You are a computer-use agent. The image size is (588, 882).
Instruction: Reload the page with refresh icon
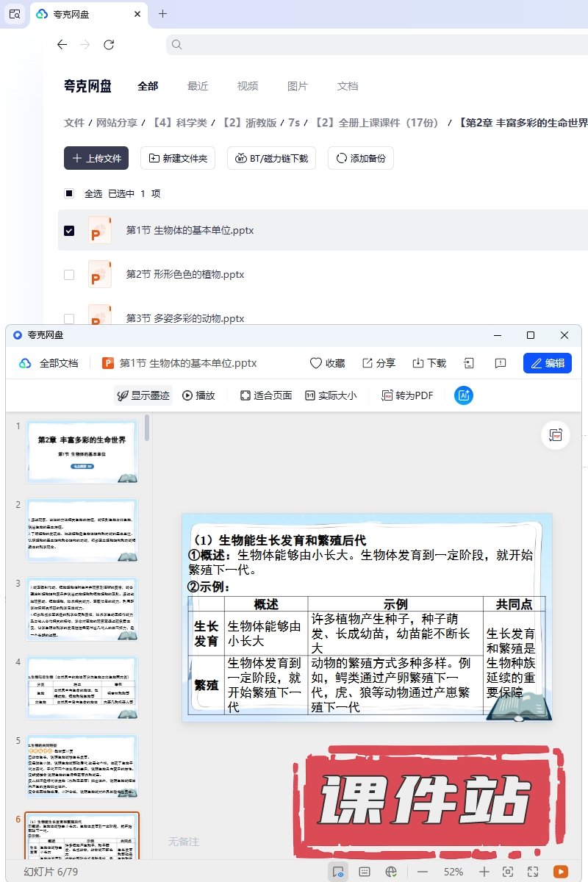point(109,45)
